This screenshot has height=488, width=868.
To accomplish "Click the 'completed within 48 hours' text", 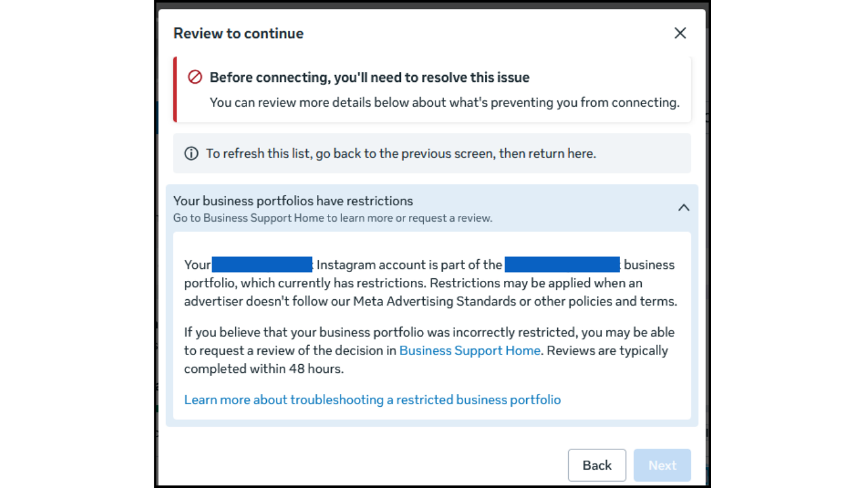I will pos(264,369).
